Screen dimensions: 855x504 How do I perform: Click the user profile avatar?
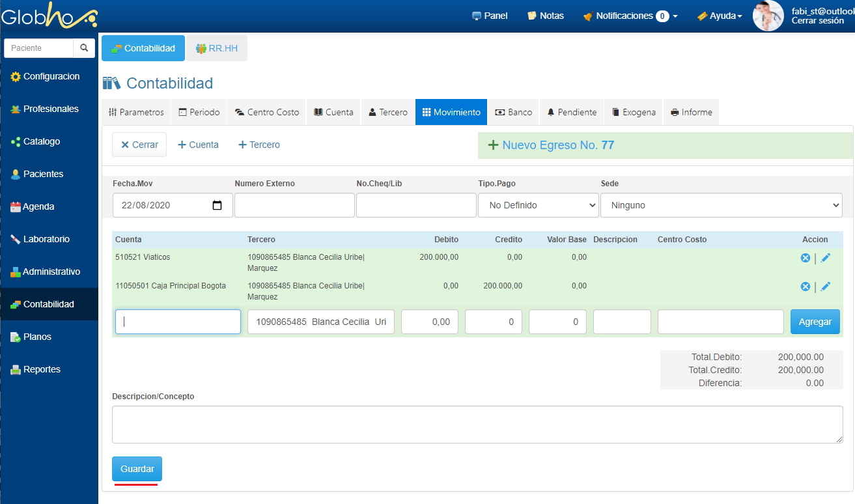tap(768, 16)
